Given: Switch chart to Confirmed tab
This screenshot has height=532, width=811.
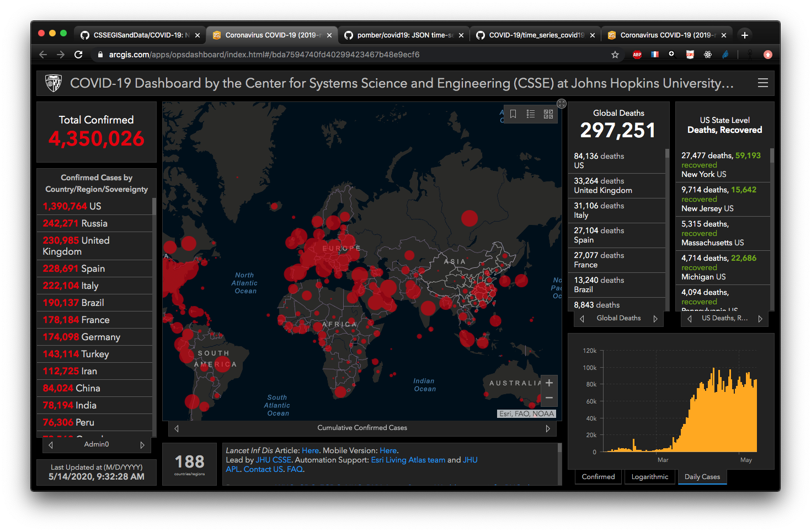Looking at the screenshot, I should (x=598, y=477).
